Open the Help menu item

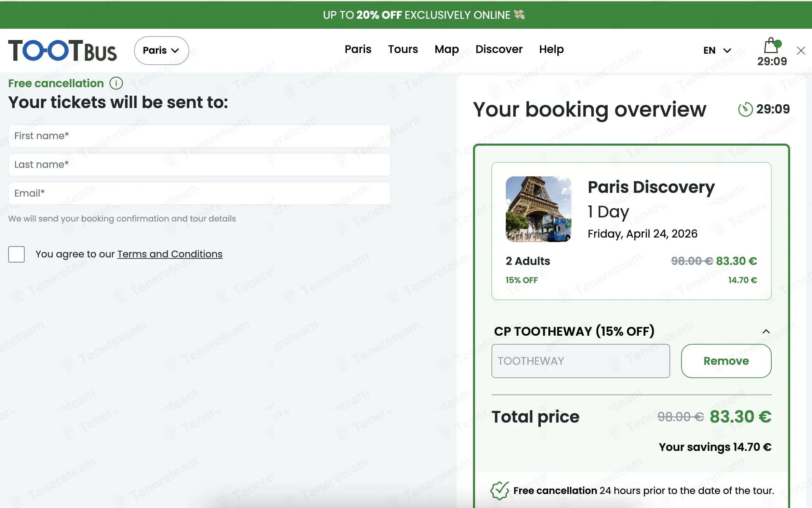[551, 49]
